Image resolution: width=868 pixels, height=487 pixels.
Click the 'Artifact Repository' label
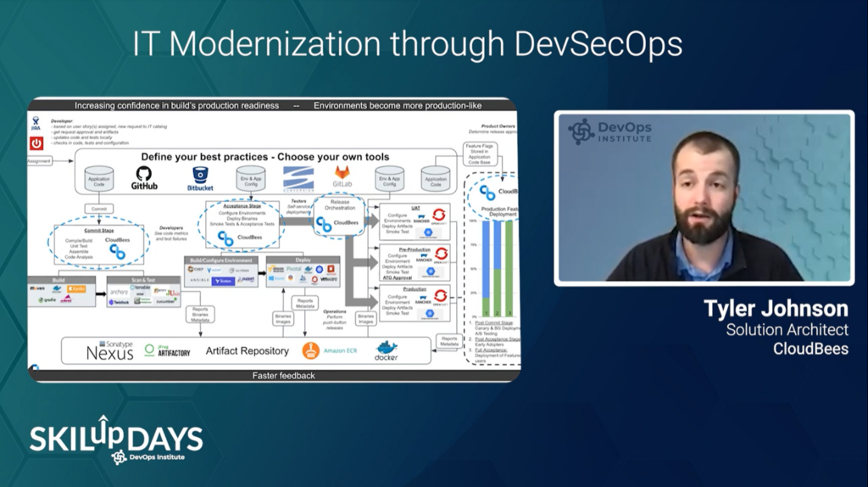pos(248,350)
